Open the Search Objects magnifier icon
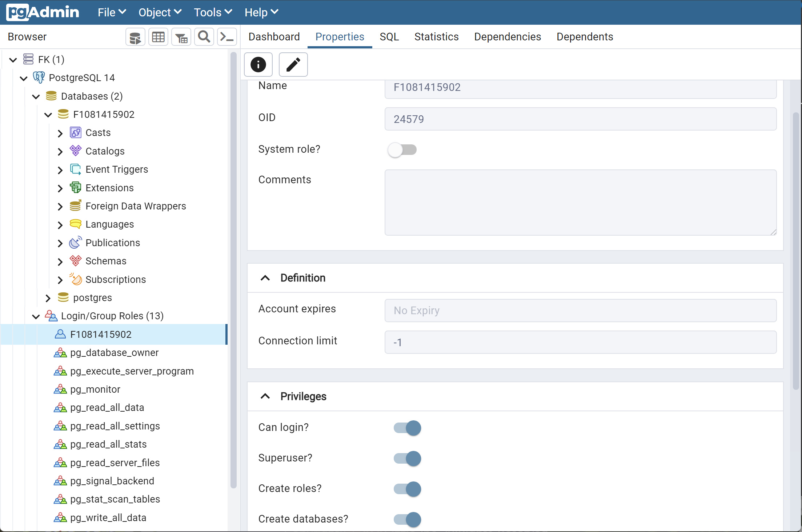Viewport: 802px width, 532px height. 204,37
